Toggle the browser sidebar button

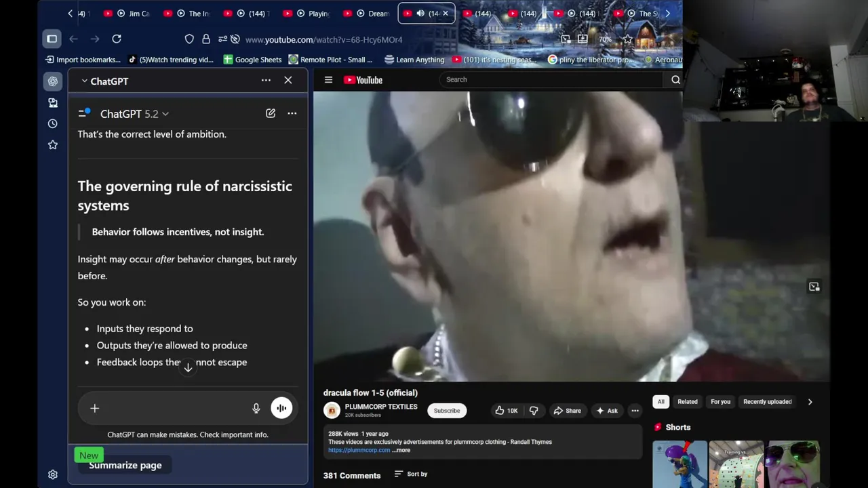(52, 39)
